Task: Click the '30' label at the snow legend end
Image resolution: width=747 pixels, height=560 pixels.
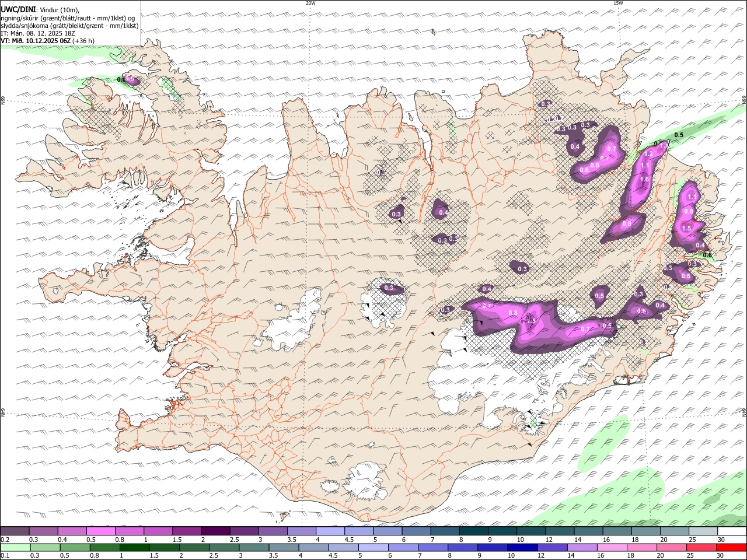Action: (x=721, y=540)
